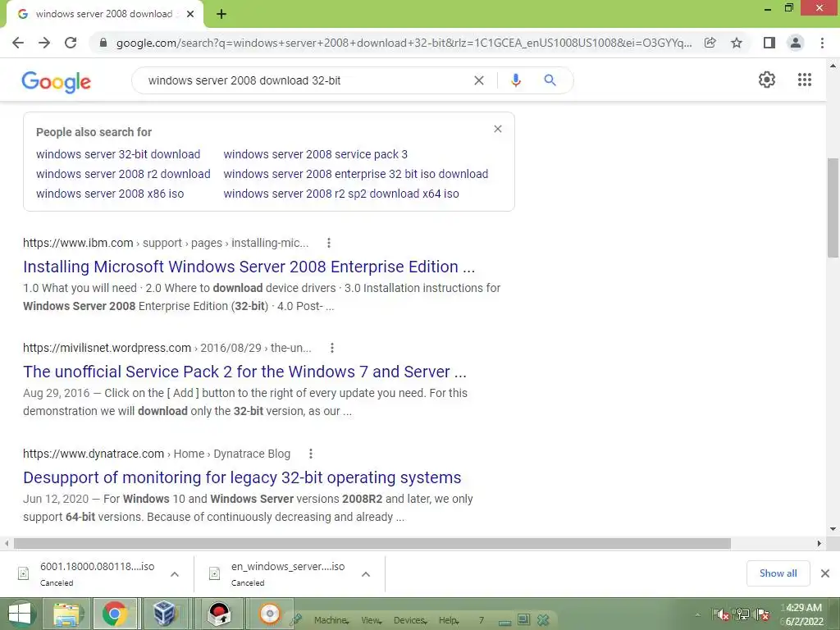Open the VirtualBox Help menu
Image resolution: width=840 pixels, height=630 pixels.
449,620
